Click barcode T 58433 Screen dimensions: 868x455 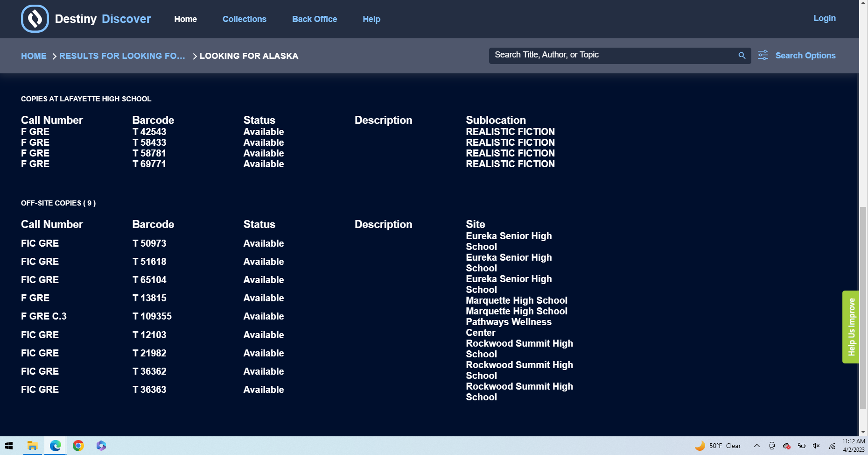[149, 142]
